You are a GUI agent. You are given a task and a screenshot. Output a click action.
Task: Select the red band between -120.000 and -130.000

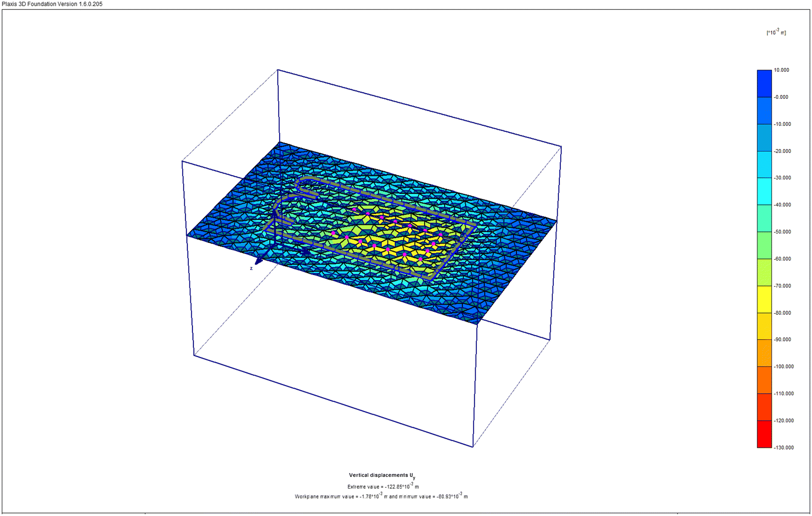pyautogui.click(x=764, y=434)
